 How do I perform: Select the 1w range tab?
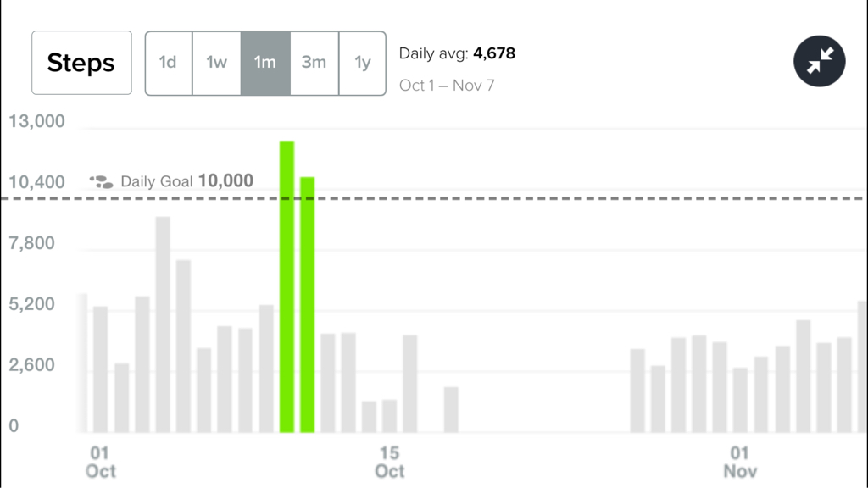[216, 63]
